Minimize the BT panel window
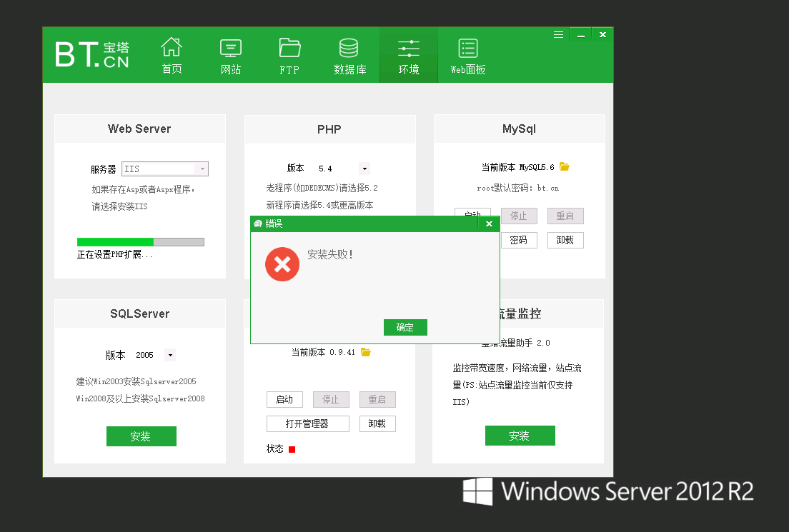The width and height of the screenshot is (789, 532). coord(581,35)
